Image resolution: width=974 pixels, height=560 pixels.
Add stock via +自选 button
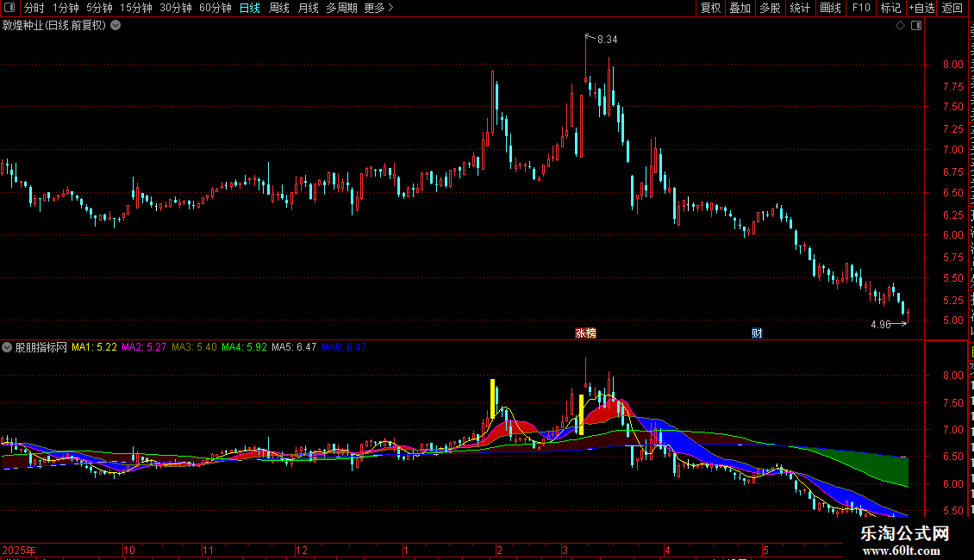pyautogui.click(x=921, y=8)
